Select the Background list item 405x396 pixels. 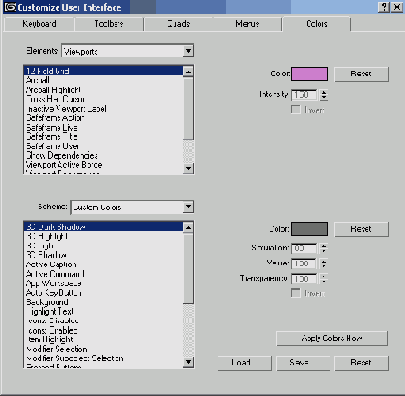[104, 302]
